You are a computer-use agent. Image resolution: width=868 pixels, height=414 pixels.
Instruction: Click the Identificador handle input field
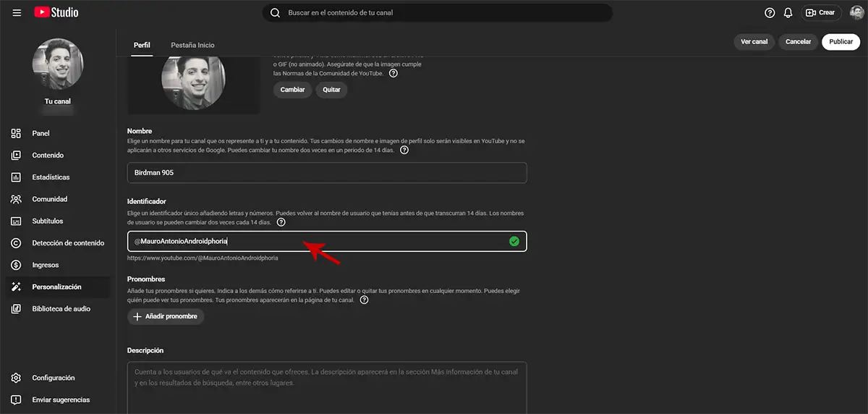point(327,241)
